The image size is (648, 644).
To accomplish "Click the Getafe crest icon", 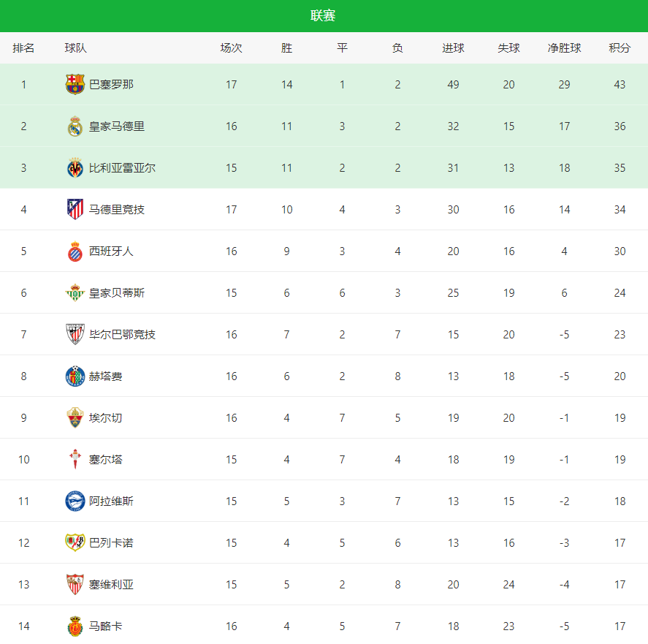I will (x=75, y=376).
